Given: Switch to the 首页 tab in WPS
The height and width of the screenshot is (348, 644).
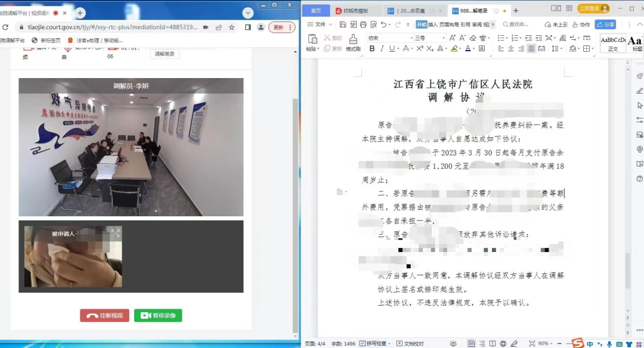Looking at the screenshot, I should 315,11.
